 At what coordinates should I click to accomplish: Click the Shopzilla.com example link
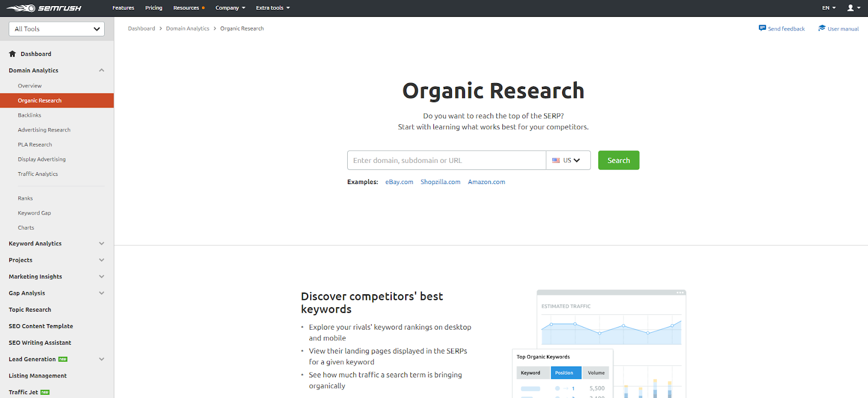pos(441,182)
